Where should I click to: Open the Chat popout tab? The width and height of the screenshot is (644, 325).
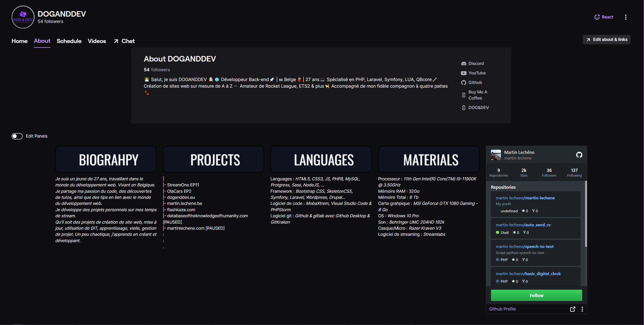click(x=124, y=41)
